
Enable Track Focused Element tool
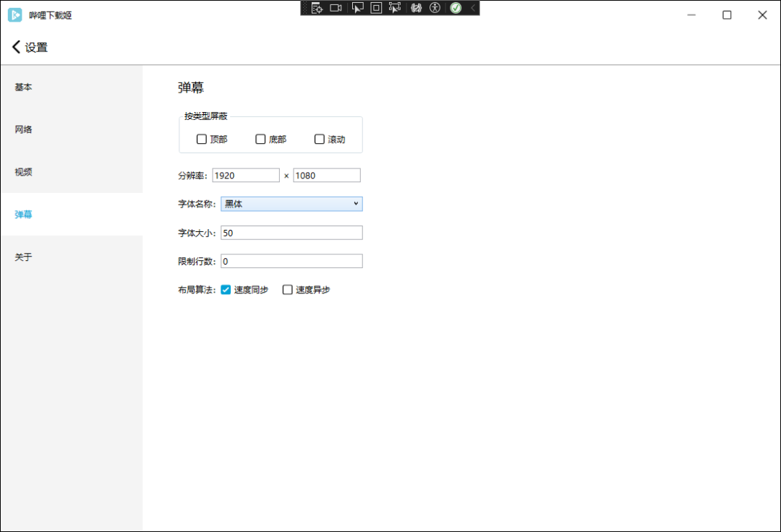(395, 8)
